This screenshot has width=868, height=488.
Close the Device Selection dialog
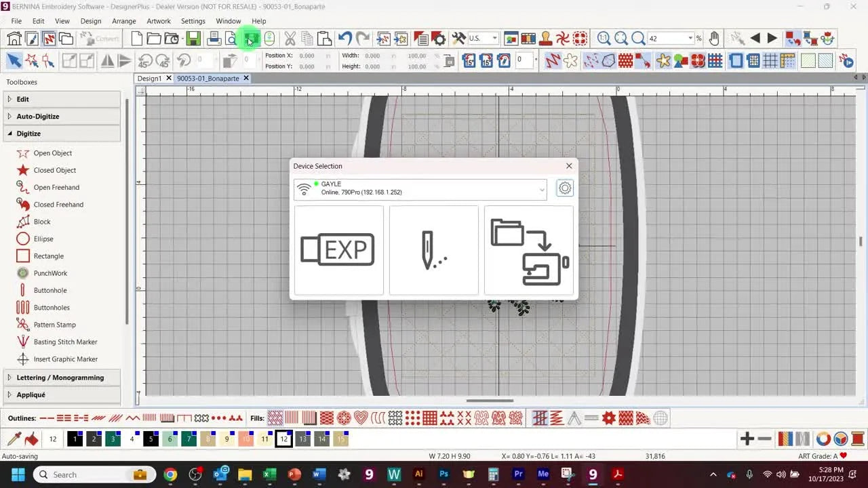coord(569,165)
